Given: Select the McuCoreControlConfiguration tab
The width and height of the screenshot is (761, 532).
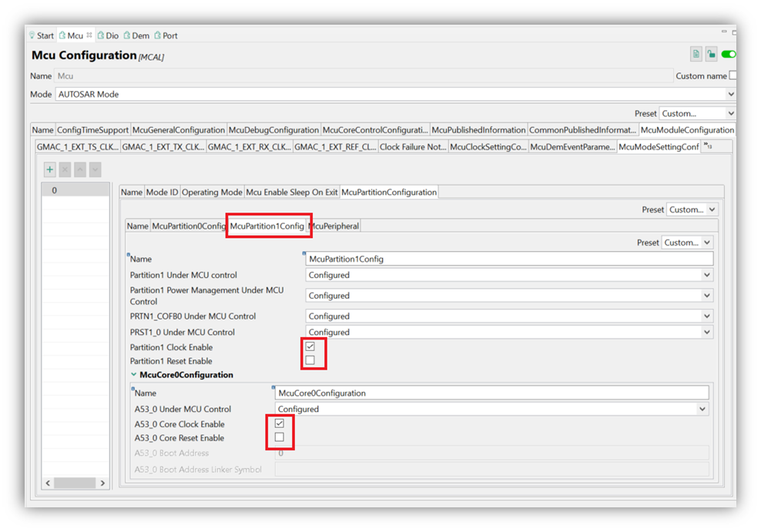Looking at the screenshot, I should tap(375, 130).
